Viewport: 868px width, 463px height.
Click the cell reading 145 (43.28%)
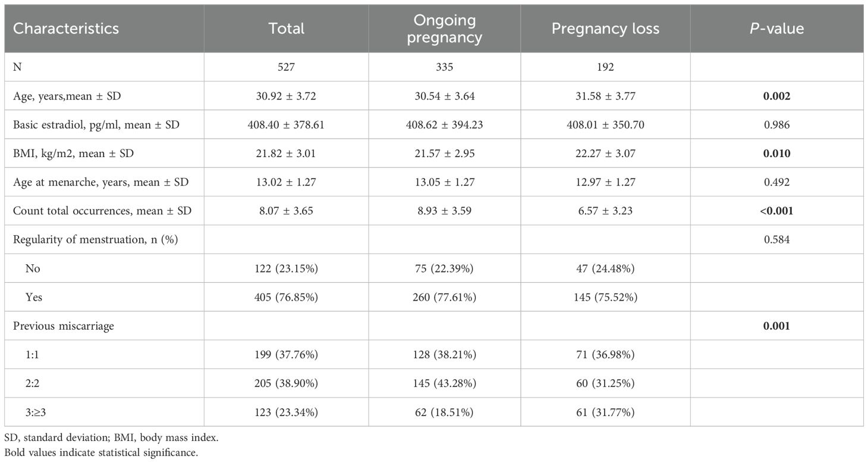[444, 383]
